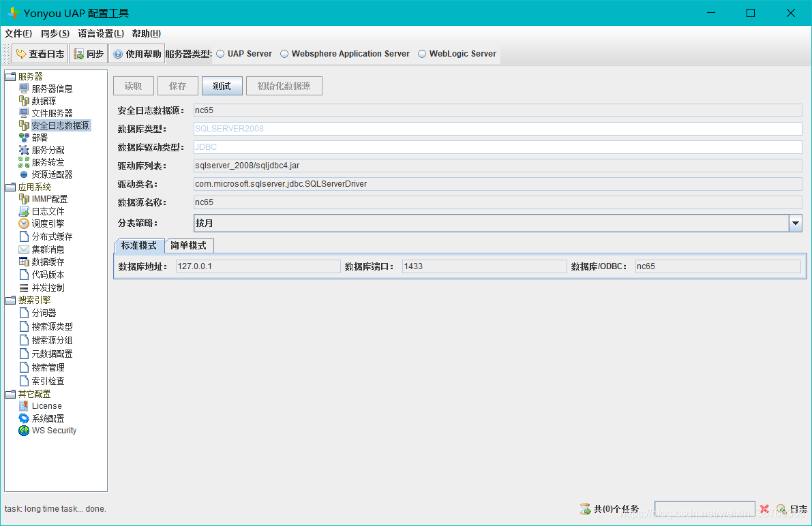Click the 同步 toolbar button icon

(78, 54)
